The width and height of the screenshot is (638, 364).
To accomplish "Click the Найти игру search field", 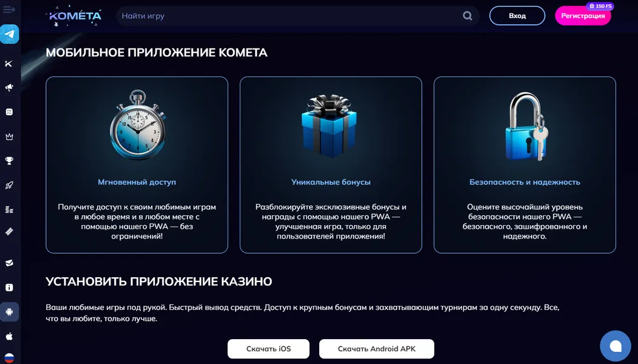I will pyautogui.click(x=243, y=15).
